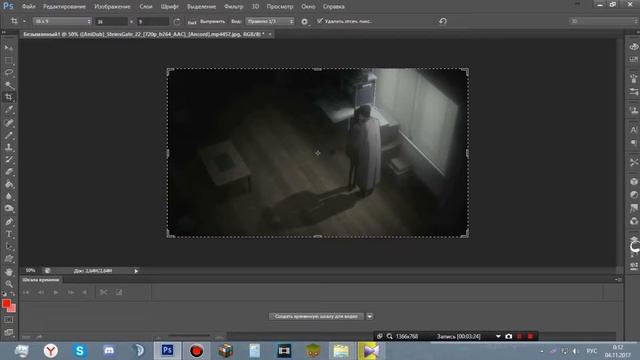The width and height of the screenshot is (640, 360).
Task: Select the Crop tool in toolbox
Action: tap(9, 97)
